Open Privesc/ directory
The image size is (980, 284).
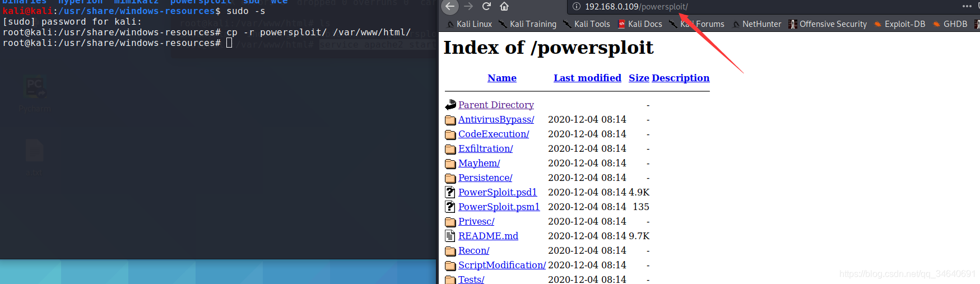click(476, 221)
